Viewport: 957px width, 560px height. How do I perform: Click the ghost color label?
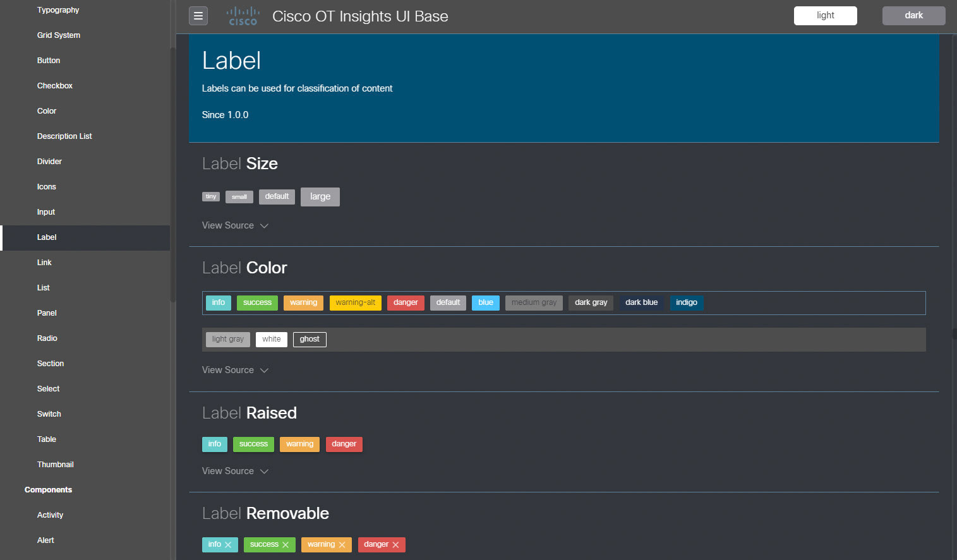(310, 340)
